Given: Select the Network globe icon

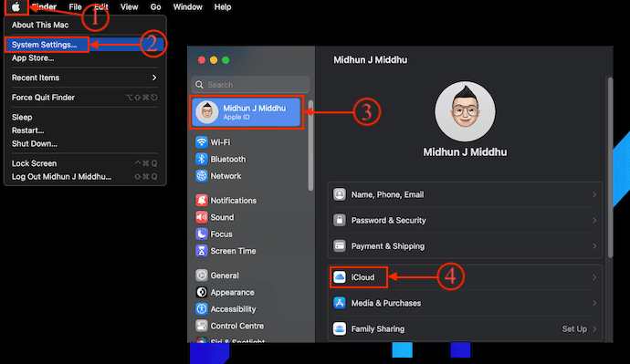Looking at the screenshot, I should point(201,176).
